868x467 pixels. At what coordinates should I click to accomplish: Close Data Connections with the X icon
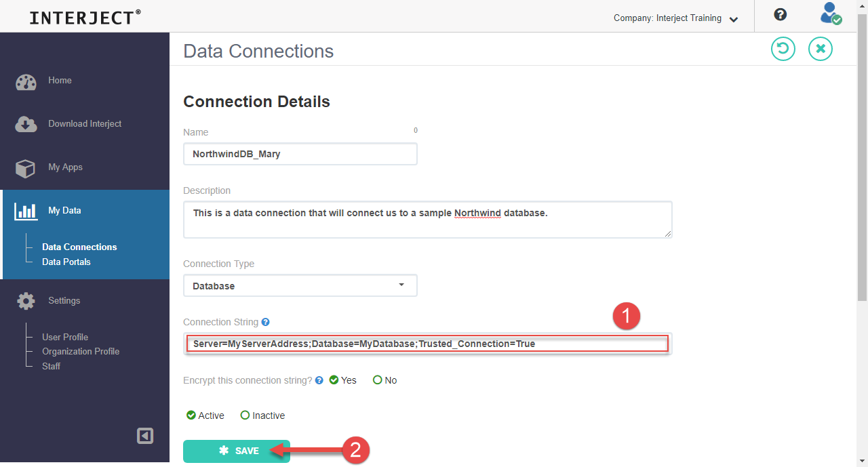pyautogui.click(x=821, y=49)
